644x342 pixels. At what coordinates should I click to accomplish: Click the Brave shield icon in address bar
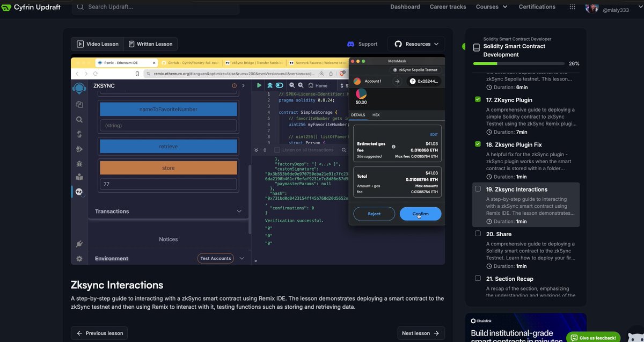342,74
